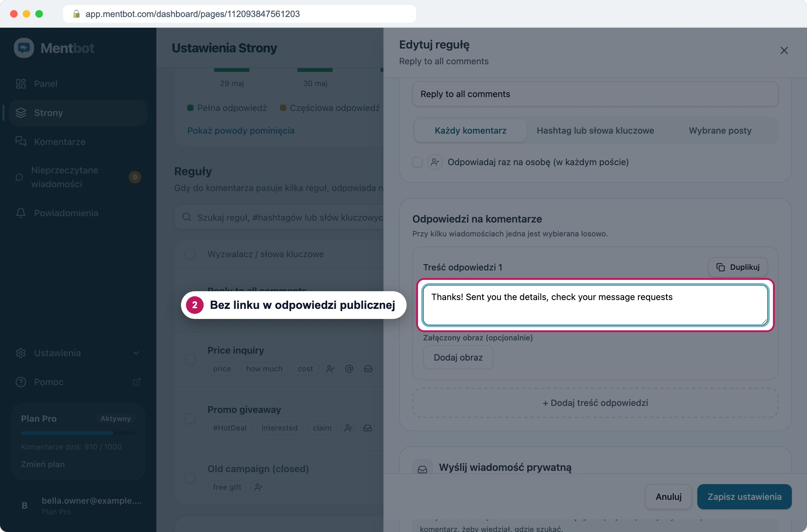This screenshot has height=532, width=807.
Task: Switch to Wybrane posty tab
Action: point(720,130)
